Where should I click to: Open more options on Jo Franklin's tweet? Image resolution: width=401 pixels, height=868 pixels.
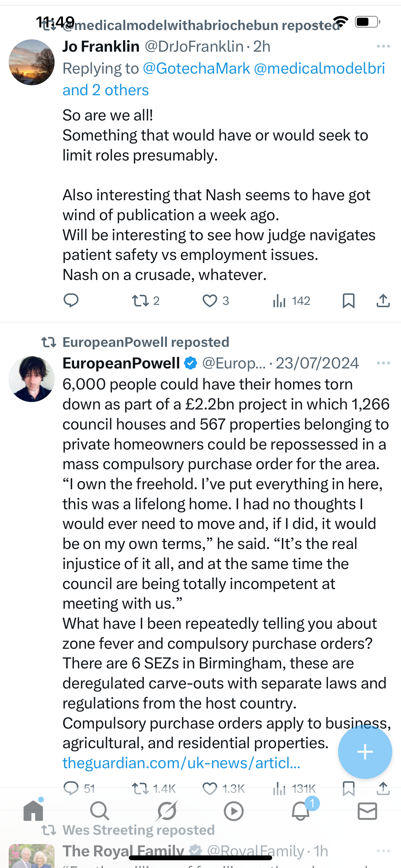pos(383,46)
